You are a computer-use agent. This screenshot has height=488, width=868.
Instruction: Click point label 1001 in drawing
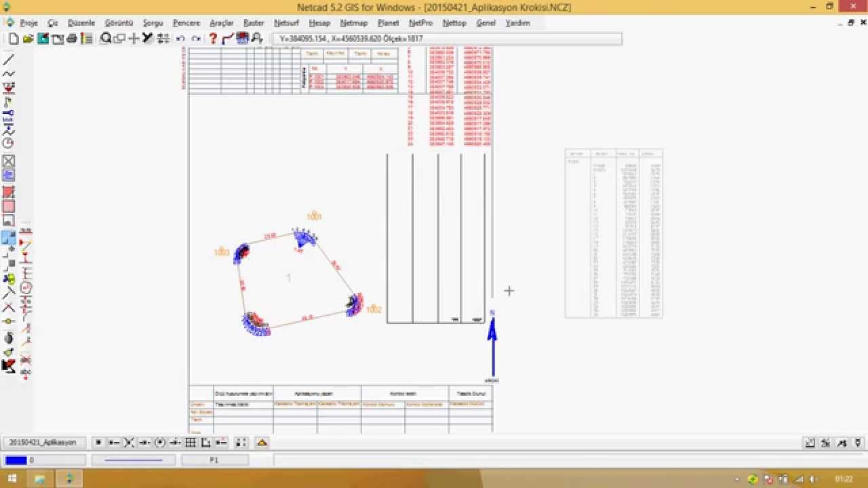click(314, 217)
